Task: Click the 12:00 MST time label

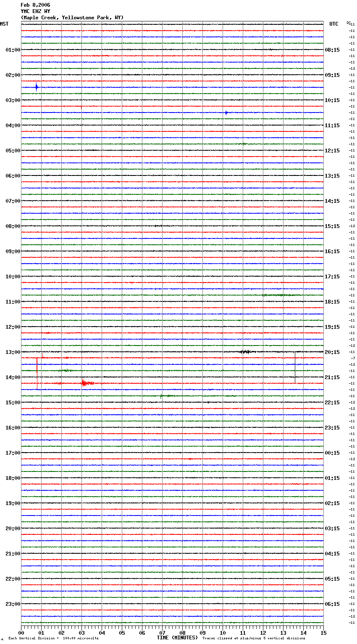Action: pos(13,327)
